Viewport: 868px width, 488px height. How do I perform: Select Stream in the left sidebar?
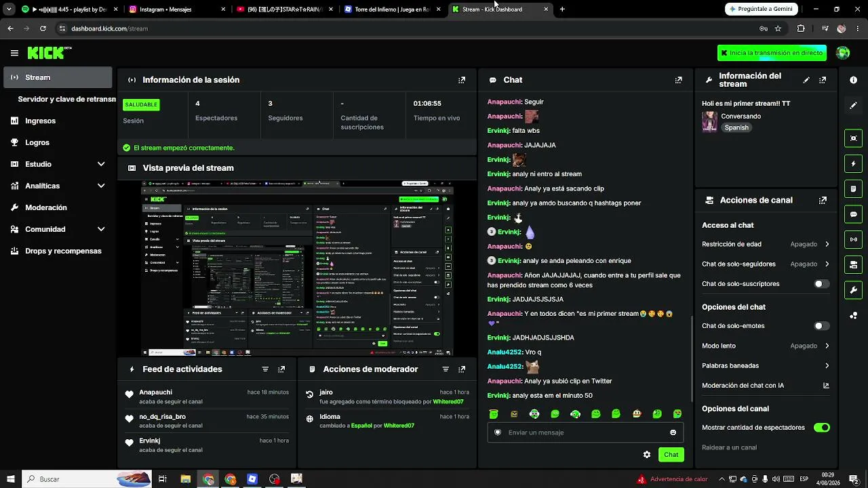click(x=58, y=77)
